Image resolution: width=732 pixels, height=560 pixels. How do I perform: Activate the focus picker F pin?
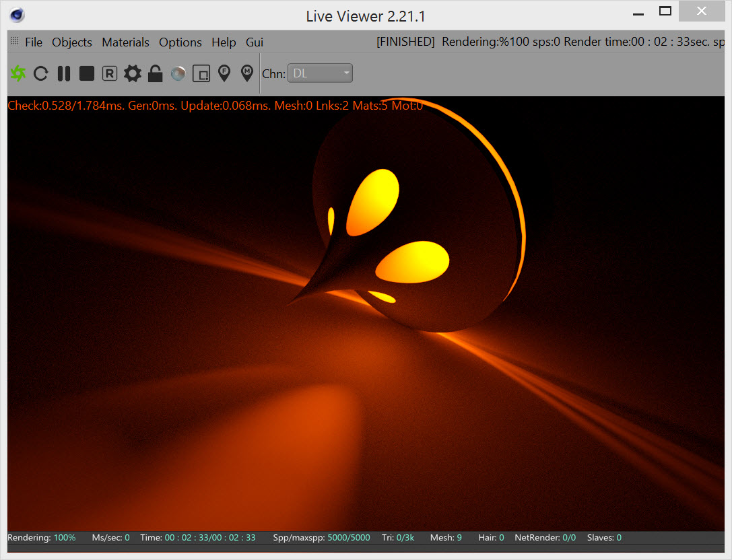(x=224, y=73)
